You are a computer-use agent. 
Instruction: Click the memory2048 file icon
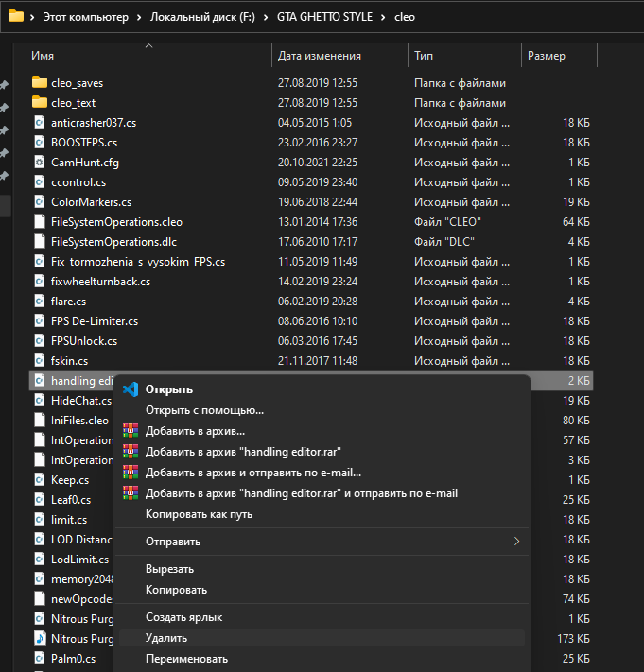[40, 579]
